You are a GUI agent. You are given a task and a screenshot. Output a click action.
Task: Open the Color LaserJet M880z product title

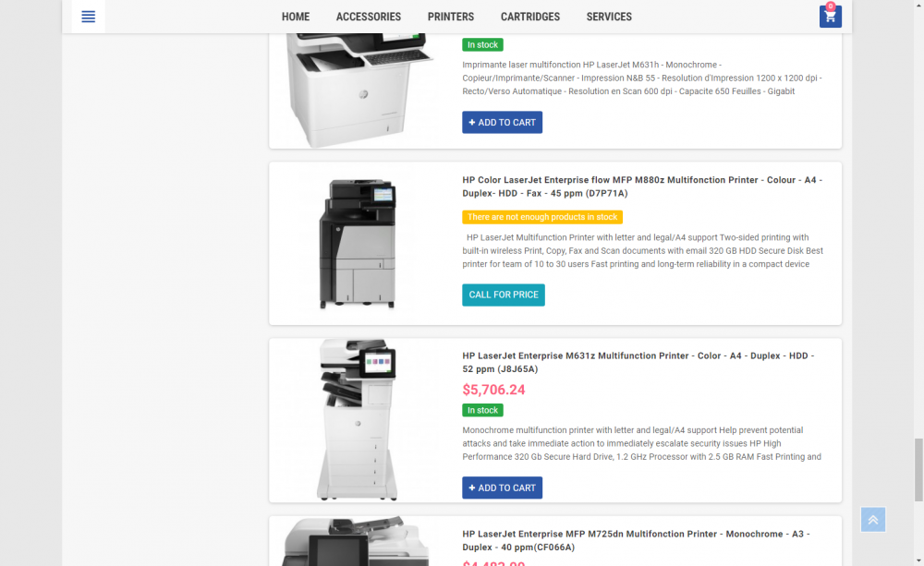[642, 187]
